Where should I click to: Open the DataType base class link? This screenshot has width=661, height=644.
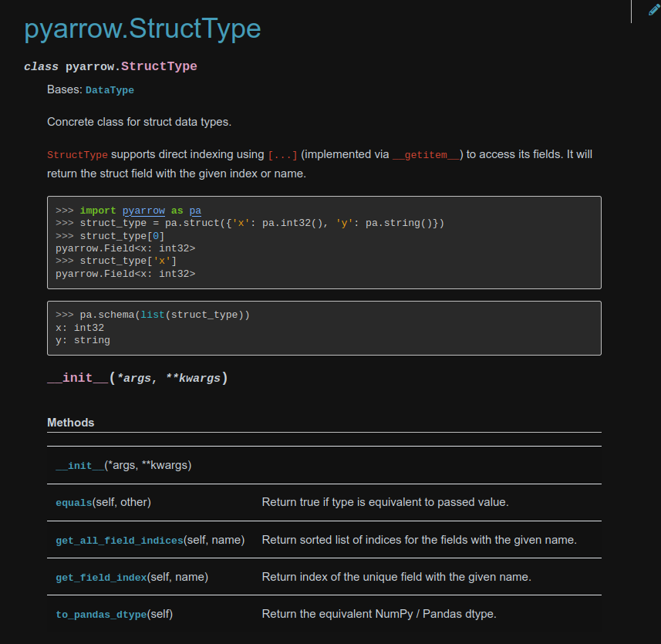[x=110, y=90]
